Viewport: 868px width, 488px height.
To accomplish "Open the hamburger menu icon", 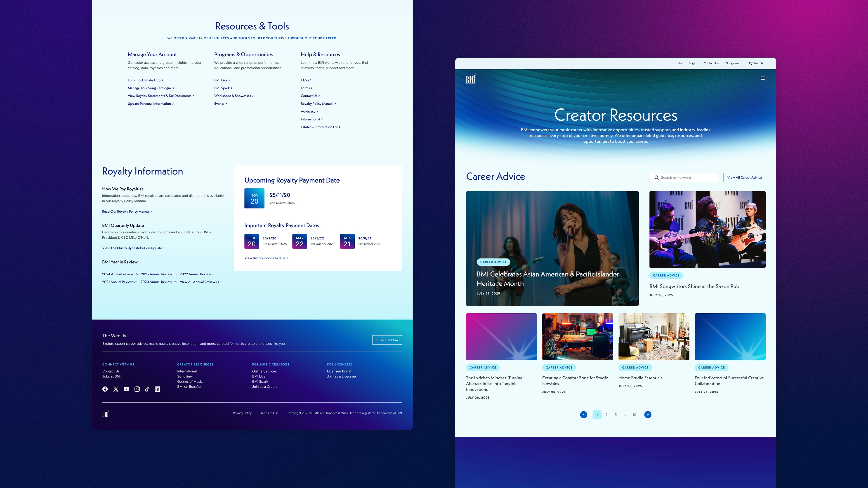I will pos(763,78).
